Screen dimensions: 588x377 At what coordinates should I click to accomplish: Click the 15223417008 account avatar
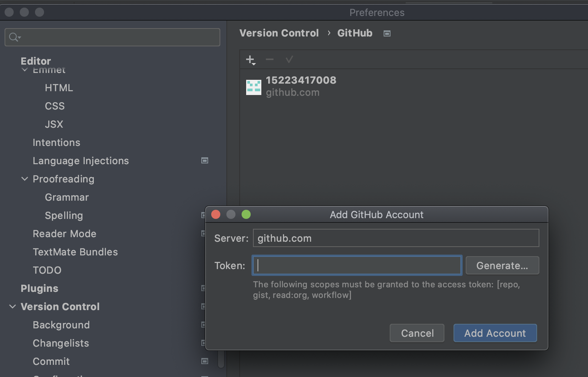pos(253,87)
